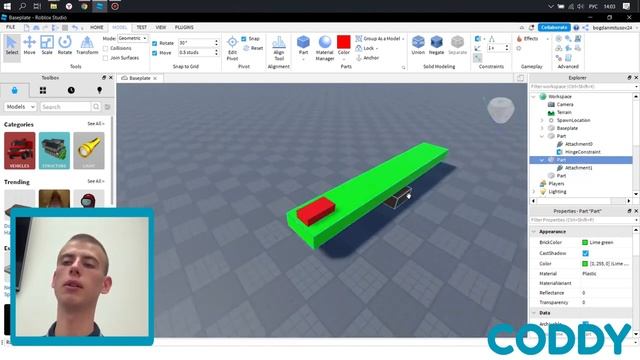Activate the Rotate tool
The width and height of the screenshot is (640, 360).
64,45
